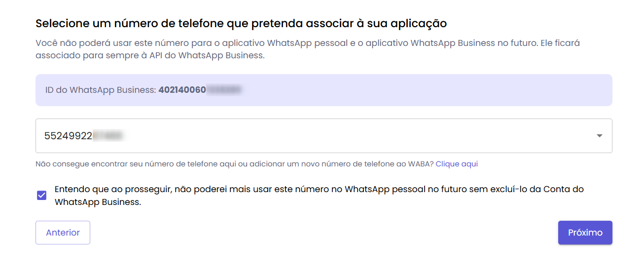Uncheck the 'Entendo que ao prosseguir' checkbox

coord(42,196)
